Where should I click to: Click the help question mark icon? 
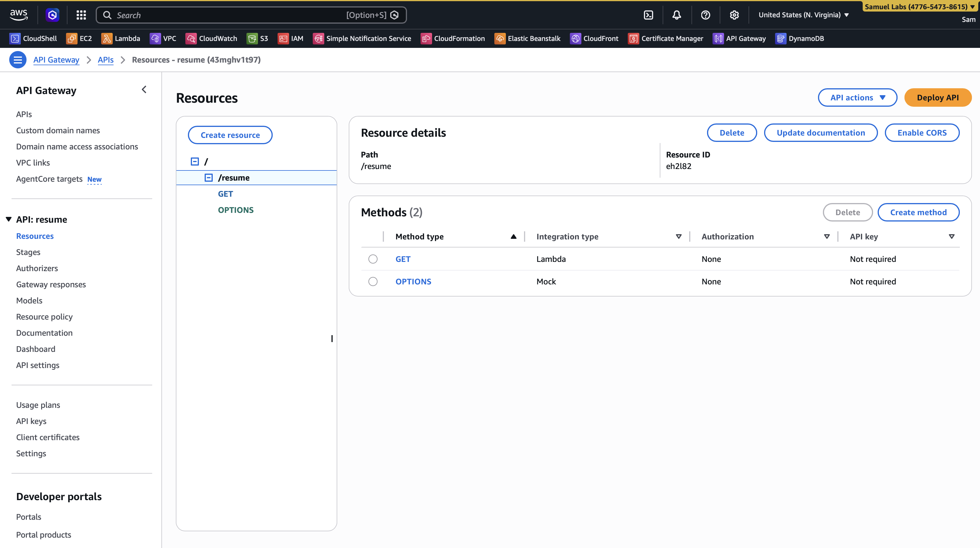tap(705, 15)
